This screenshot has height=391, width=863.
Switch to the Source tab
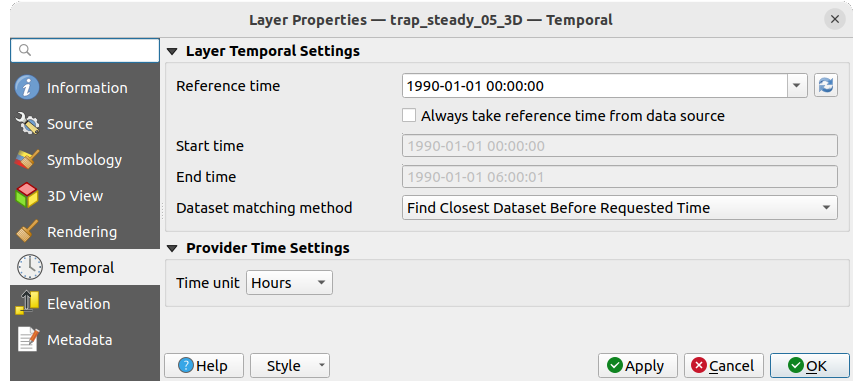pos(85,124)
